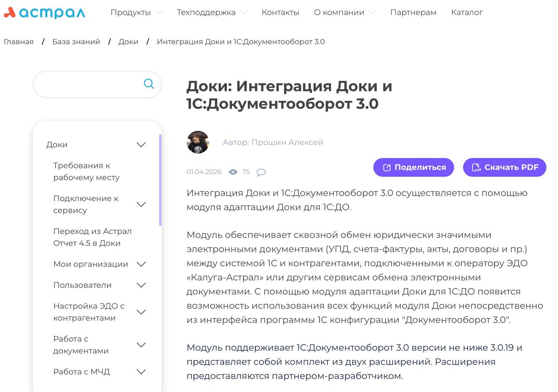558x392 pixels.
Task: Go to Главная breadcrumb link
Action: click(19, 42)
